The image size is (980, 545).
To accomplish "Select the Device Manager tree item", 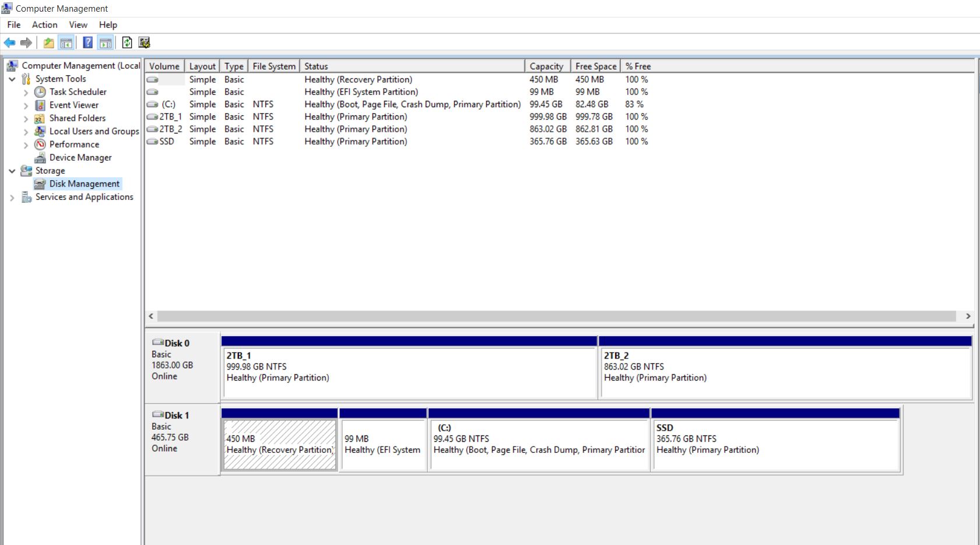I will click(80, 157).
